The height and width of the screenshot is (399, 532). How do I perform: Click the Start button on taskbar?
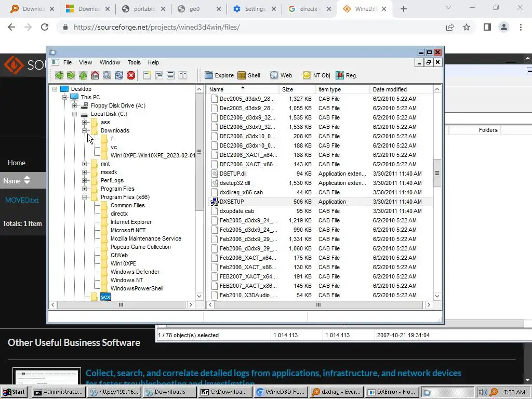pyautogui.click(x=14, y=392)
